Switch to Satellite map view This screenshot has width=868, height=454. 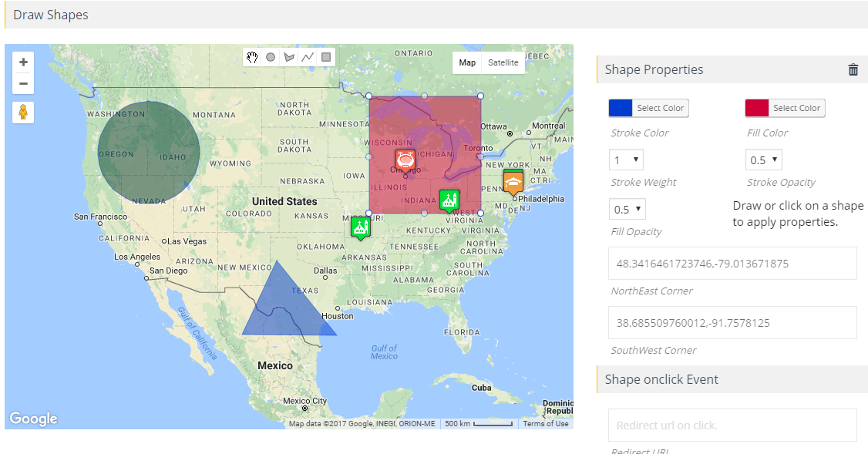point(503,62)
